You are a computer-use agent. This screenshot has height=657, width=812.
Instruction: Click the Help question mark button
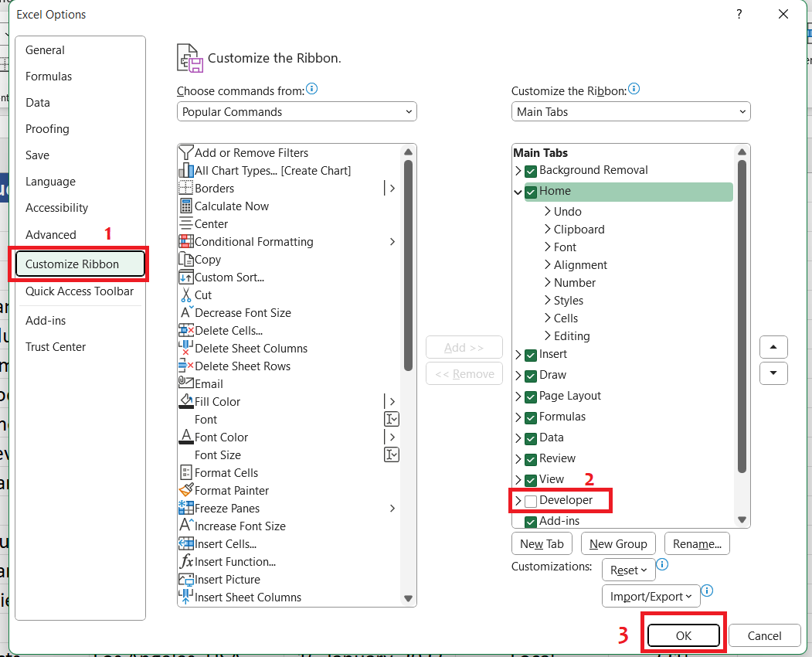point(739,14)
